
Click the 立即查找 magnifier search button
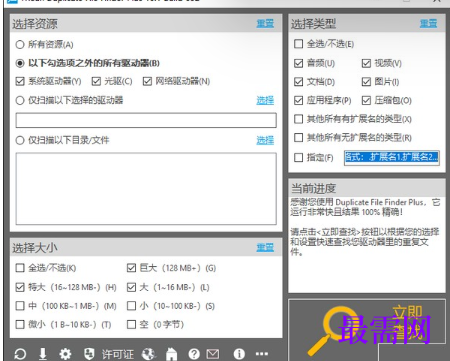[x=367, y=329]
